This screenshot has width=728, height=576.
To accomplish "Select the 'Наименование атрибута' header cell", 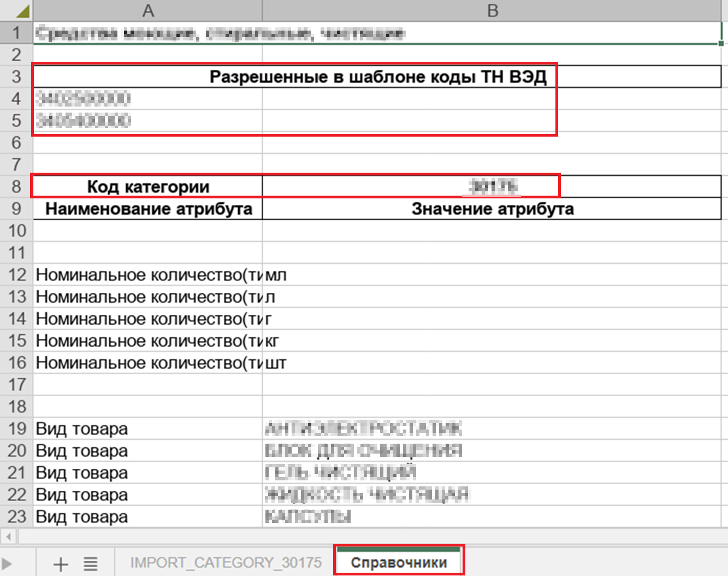I will (148, 209).
